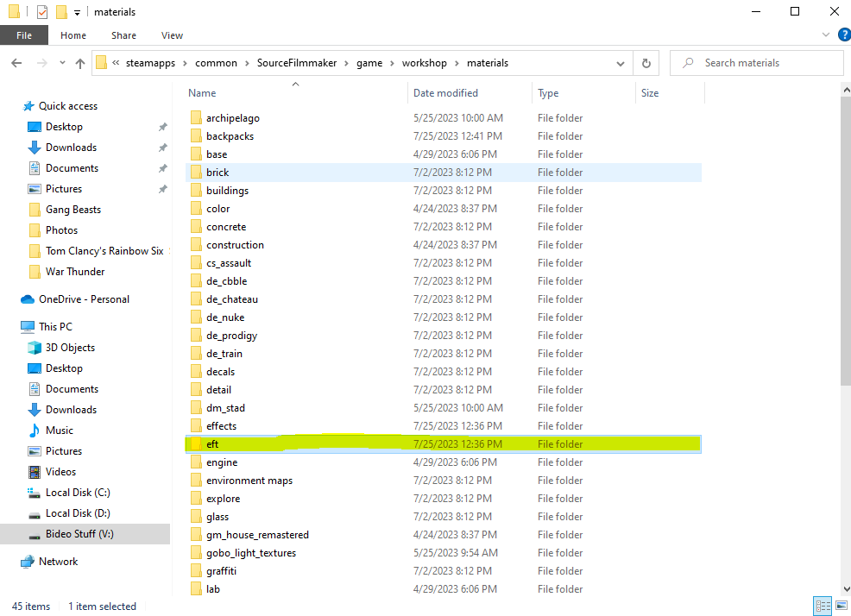Open the address bar history dropdown
Viewport: 851px width, 616px height.
[621, 64]
